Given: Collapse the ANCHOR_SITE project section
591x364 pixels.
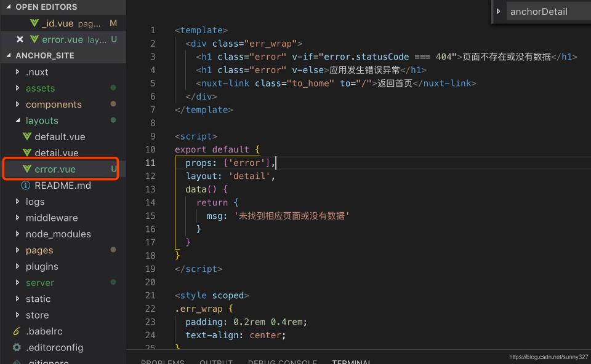Looking at the screenshot, I should tap(8, 55).
